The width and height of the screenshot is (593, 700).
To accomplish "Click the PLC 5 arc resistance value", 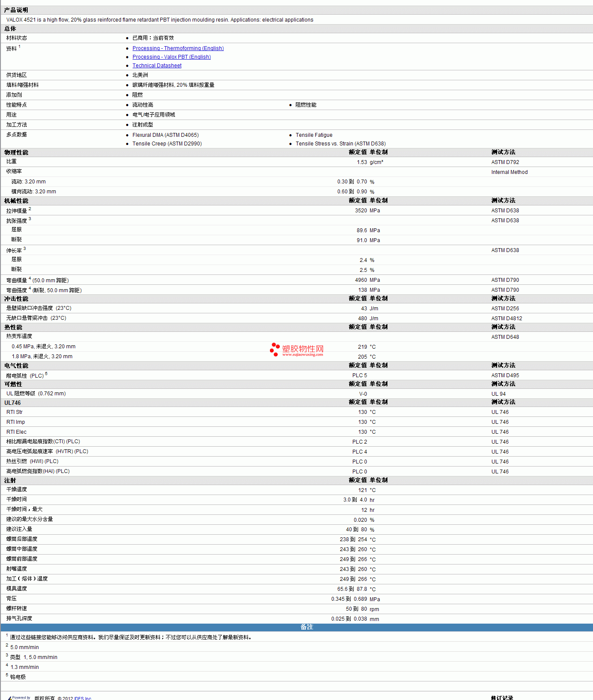I will coord(360,375).
